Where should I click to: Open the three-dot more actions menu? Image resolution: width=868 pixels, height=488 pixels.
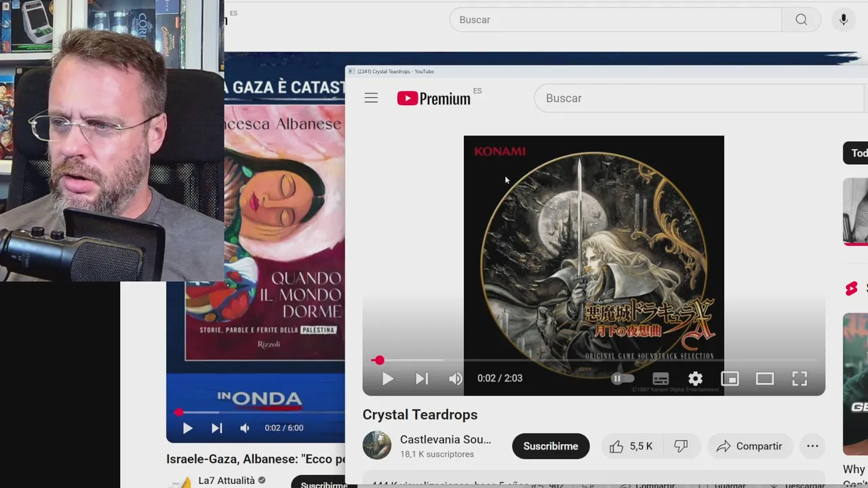(812, 446)
